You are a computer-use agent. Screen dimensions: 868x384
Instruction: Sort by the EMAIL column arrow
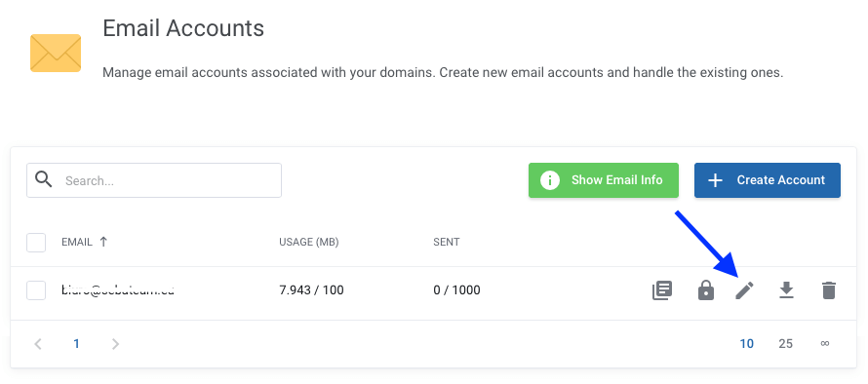103,242
